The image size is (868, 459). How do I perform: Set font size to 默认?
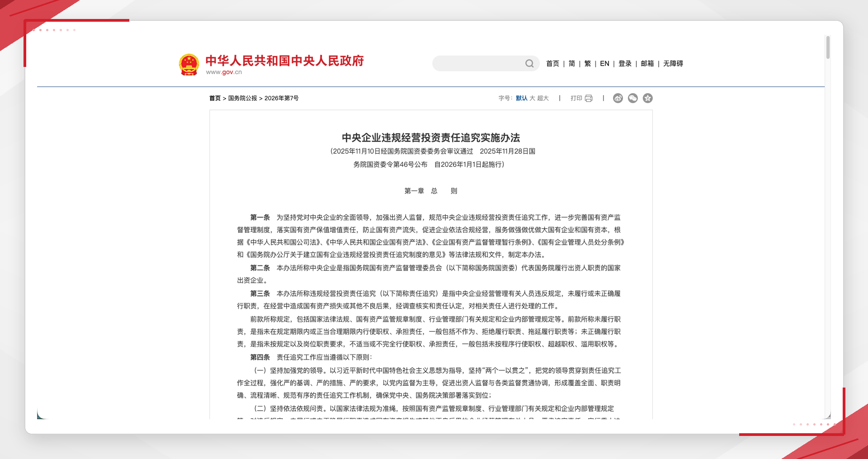point(522,98)
